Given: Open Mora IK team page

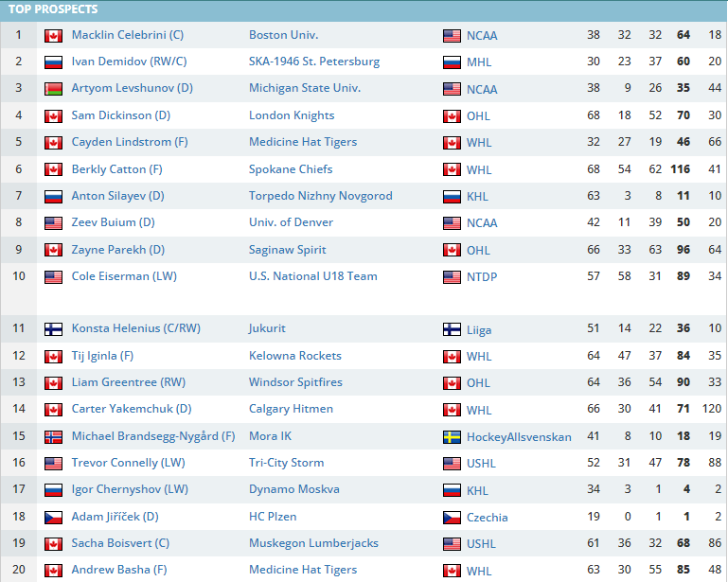Looking at the screenshot, I should tap(270, 436).
